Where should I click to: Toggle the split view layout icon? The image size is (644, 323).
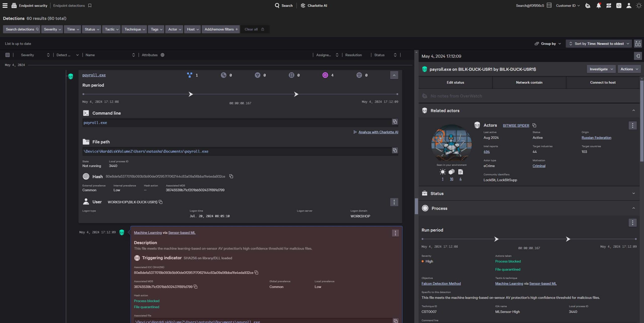pos(638,44)
